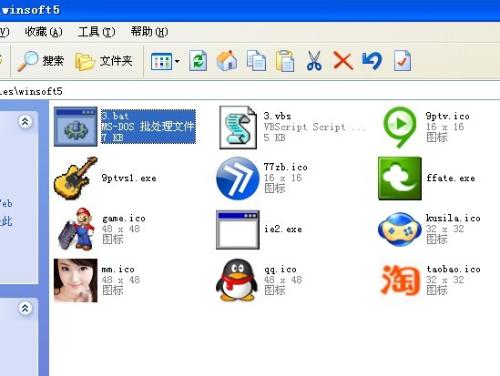Click the mm.ico file name
500x376 pixels.
click(x=118, y=269)
